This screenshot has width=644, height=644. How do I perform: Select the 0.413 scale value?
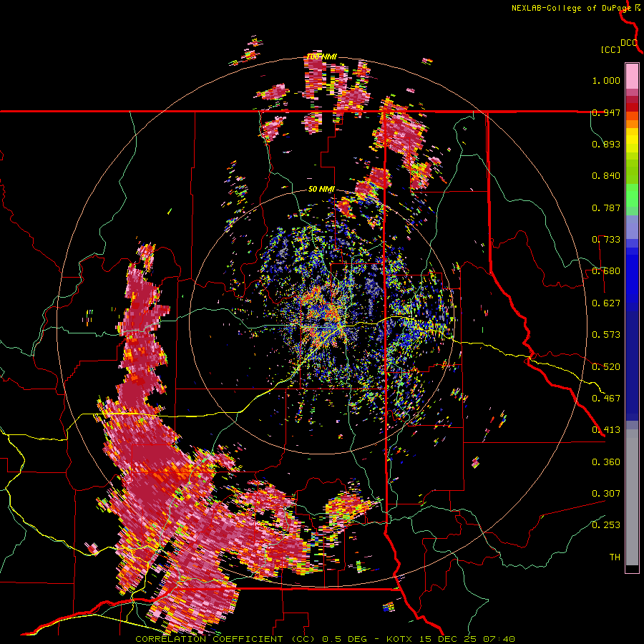click(x=606, y=430)
